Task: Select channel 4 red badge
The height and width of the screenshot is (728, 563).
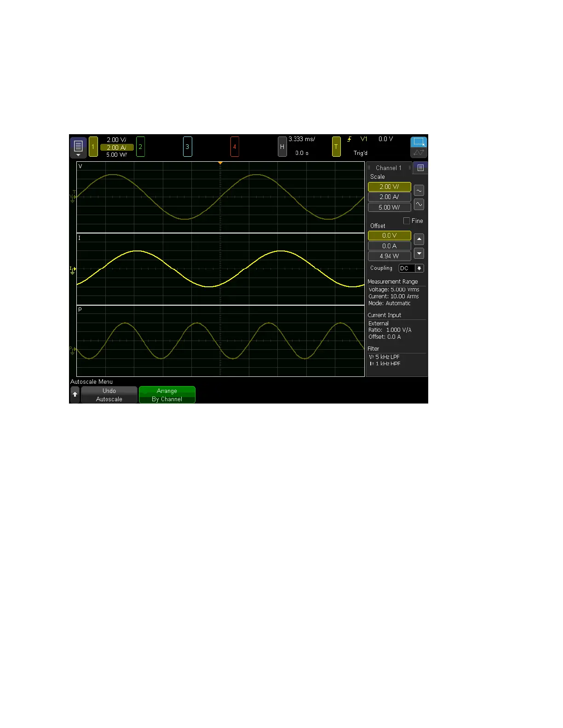Action: tap(235, 147)
